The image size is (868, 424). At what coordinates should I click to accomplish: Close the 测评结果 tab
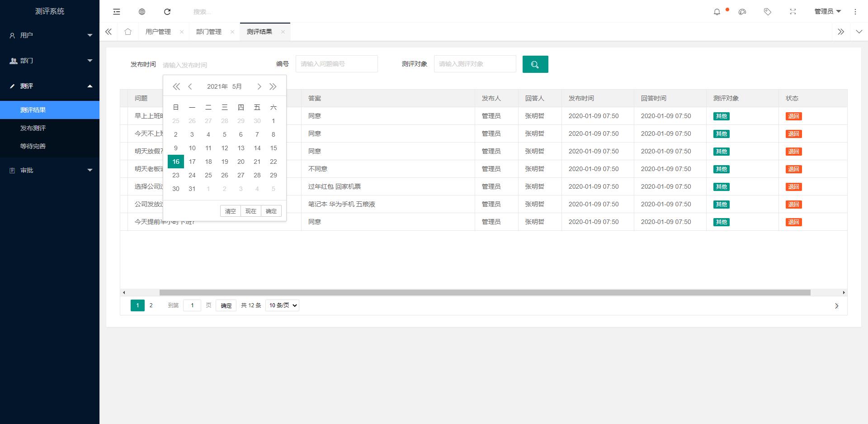(283, 32)
